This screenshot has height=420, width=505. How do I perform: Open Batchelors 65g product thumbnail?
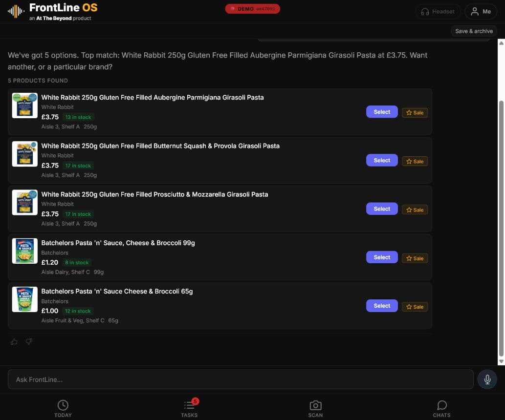[x=25, y=299]
